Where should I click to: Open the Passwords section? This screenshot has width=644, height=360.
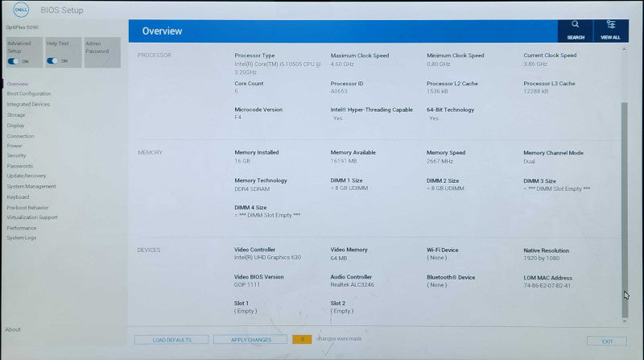(19, 166)
